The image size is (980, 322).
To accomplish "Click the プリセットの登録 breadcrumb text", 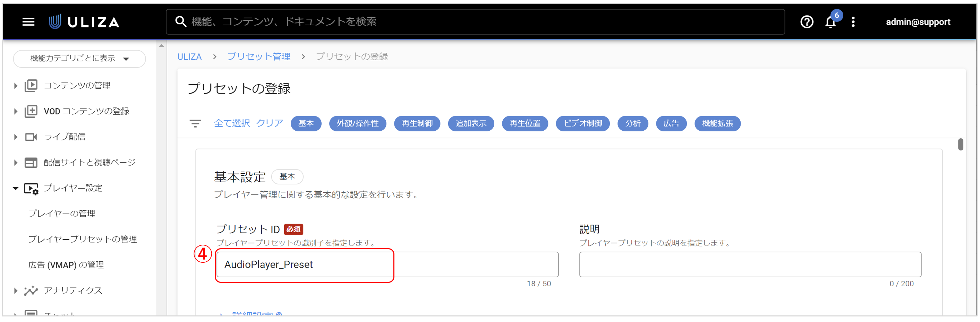I will coord(352,56).
